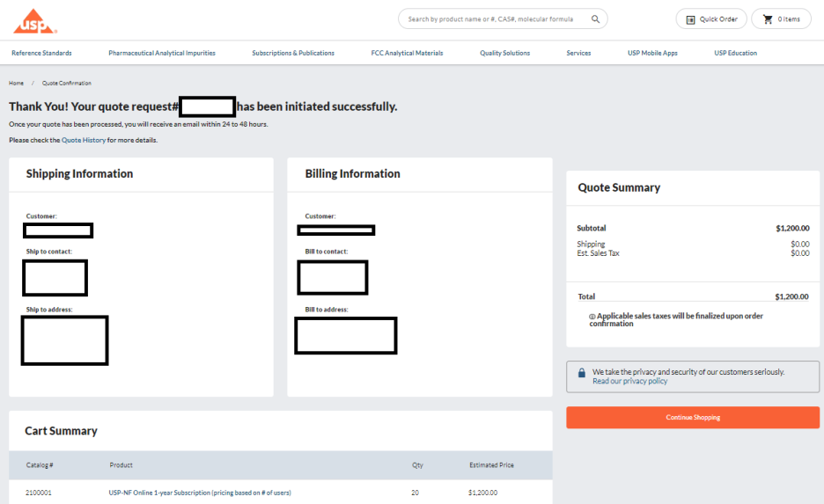Open Pharmaceutical Analytical Impurities menu

click(162, 53)
